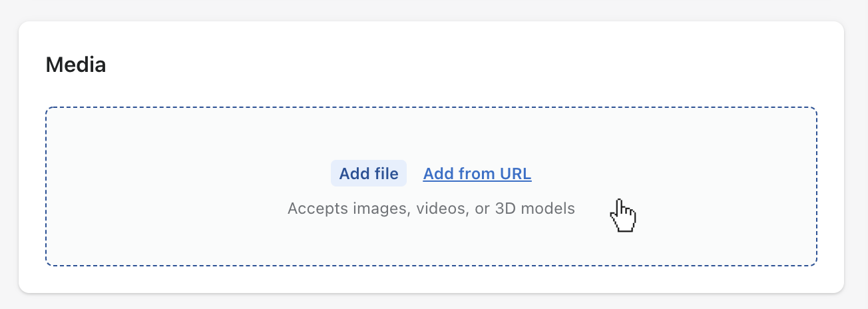Viewport: 868px width, 309px height.
Task: Choose Add file to upload media
Action: (368, 174)
